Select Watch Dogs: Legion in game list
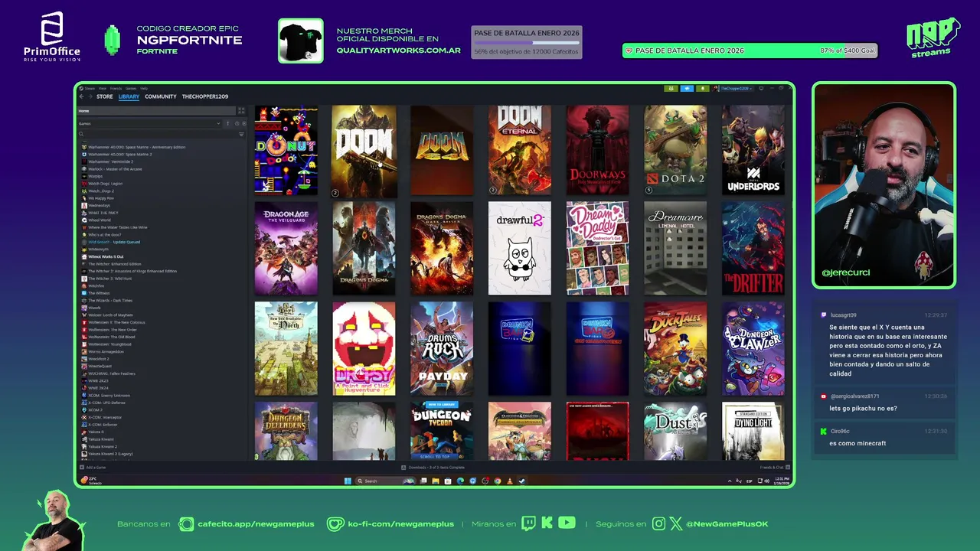Viewport: 980px width, 551px height. click(x=106, y=184)
